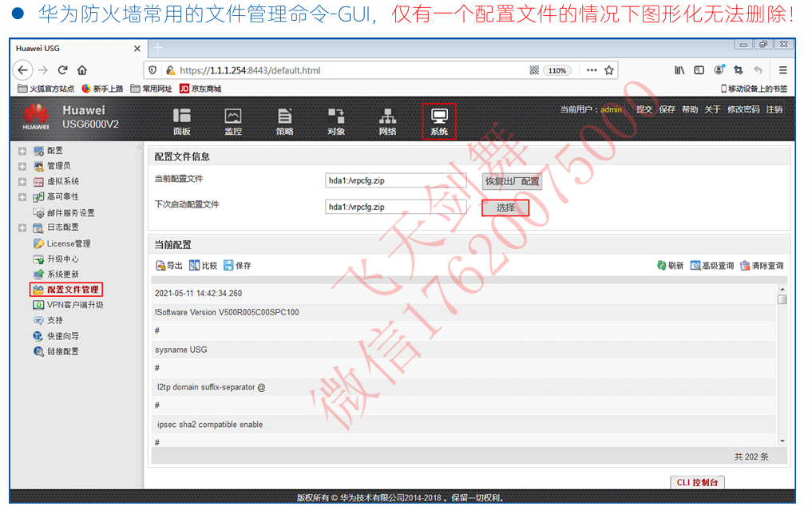Click the QR code icon in address bar

pyautogui.click(x=534, y=70)
